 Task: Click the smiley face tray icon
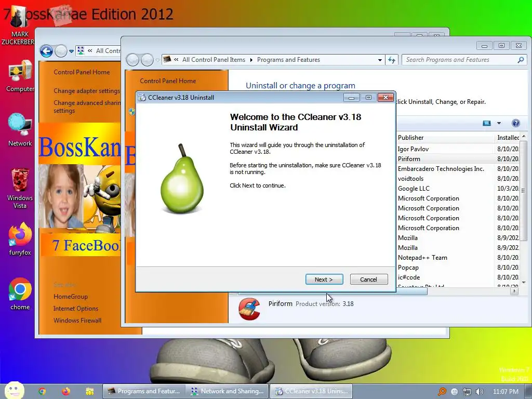(455, 392)
